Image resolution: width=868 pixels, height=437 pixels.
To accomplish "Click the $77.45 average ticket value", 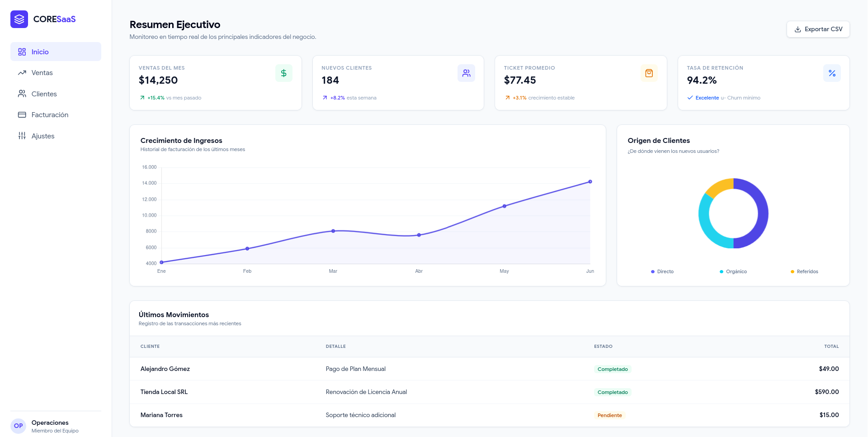I will point(520,81).
